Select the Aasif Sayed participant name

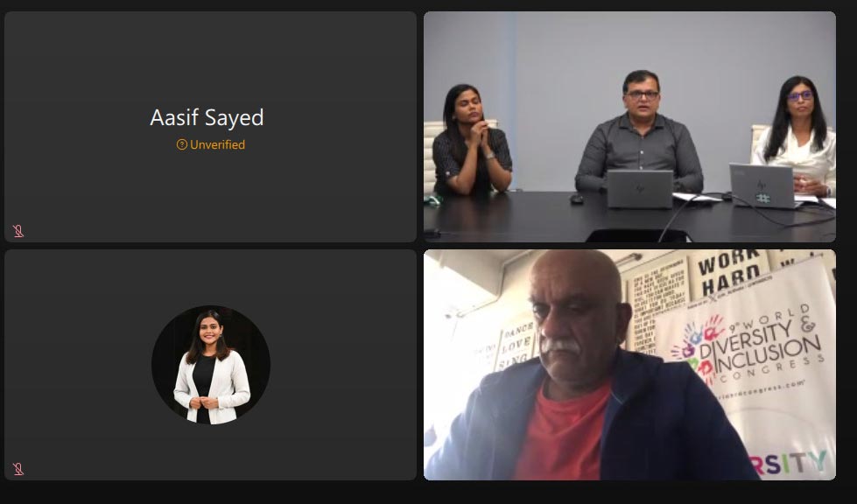pyautogui.click(x=207, y=117)
